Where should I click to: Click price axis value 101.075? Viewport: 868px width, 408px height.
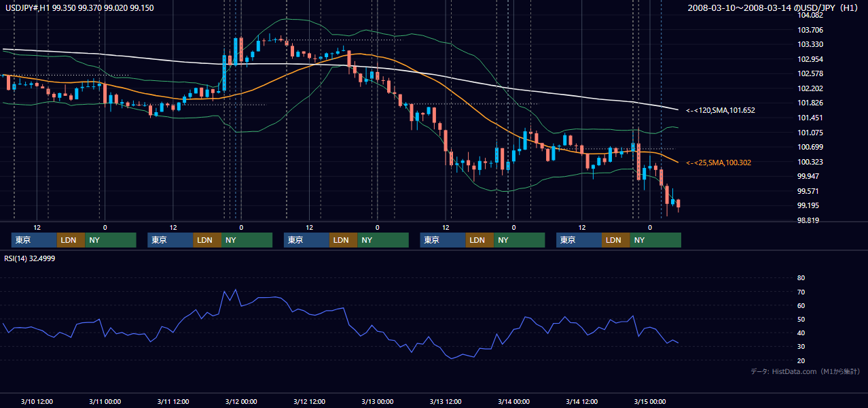coord(810,133)
